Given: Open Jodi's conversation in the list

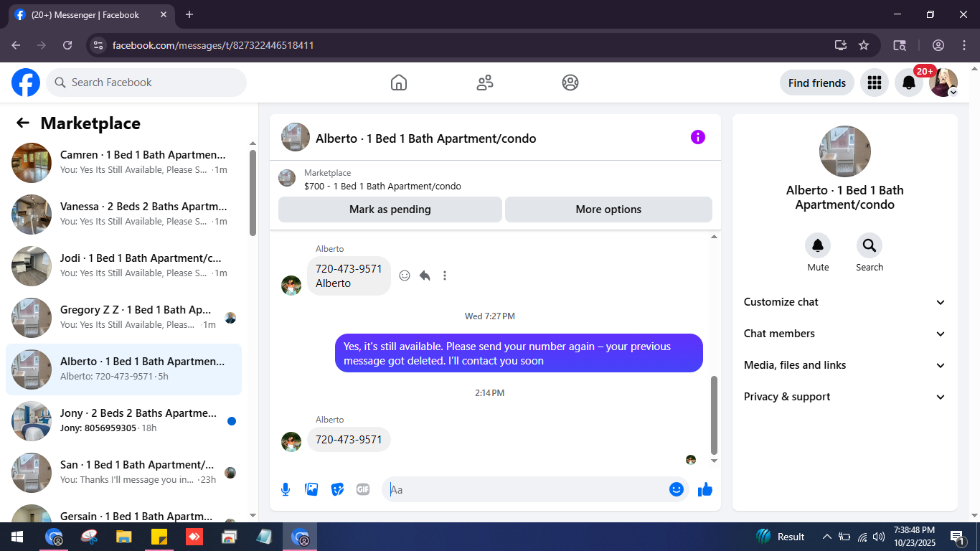Looking at the screenshot, I should click(x=123, y=265).
